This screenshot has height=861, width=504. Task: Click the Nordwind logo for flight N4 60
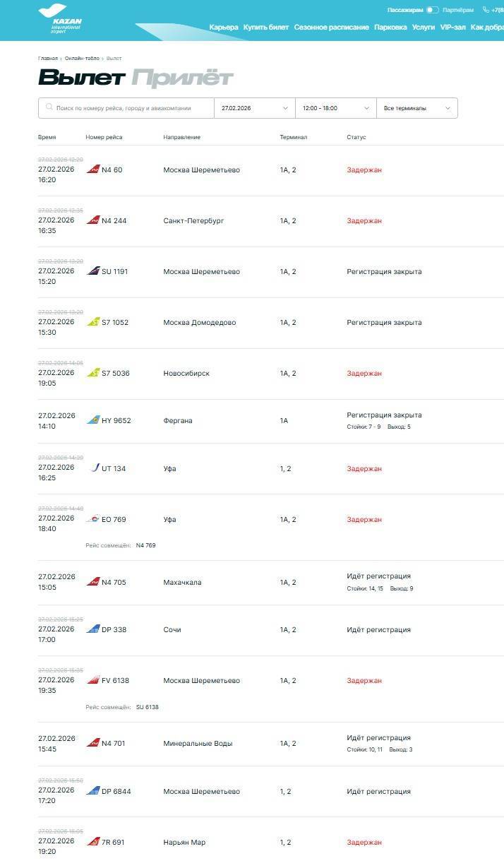(93, 170)
